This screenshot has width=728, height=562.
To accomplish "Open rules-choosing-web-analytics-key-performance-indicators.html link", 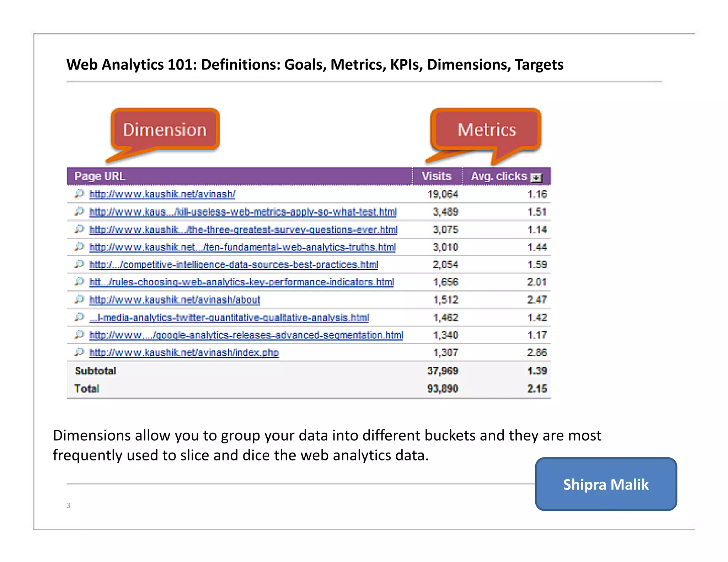I will click(x=242, y=282).
